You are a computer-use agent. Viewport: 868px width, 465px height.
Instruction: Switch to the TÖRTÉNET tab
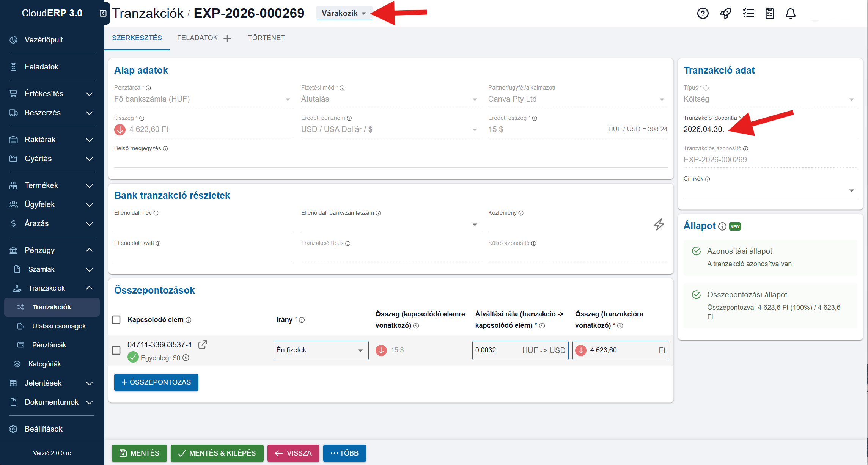(266, 38)
